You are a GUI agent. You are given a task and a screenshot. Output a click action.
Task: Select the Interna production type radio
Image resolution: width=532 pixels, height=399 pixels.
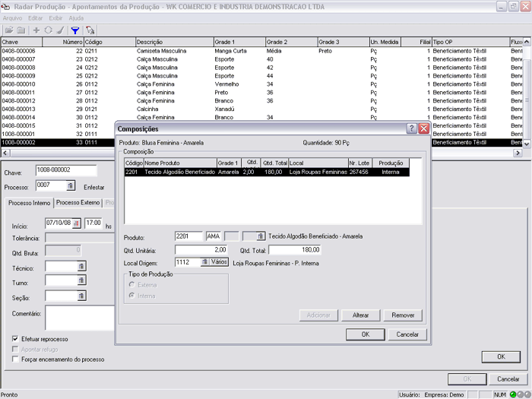pos(132,295)
